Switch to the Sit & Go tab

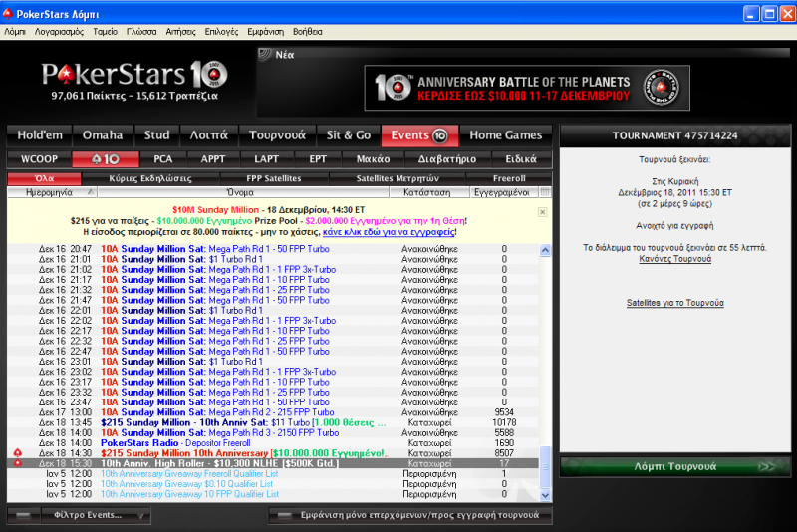click(x=348, y=135)
